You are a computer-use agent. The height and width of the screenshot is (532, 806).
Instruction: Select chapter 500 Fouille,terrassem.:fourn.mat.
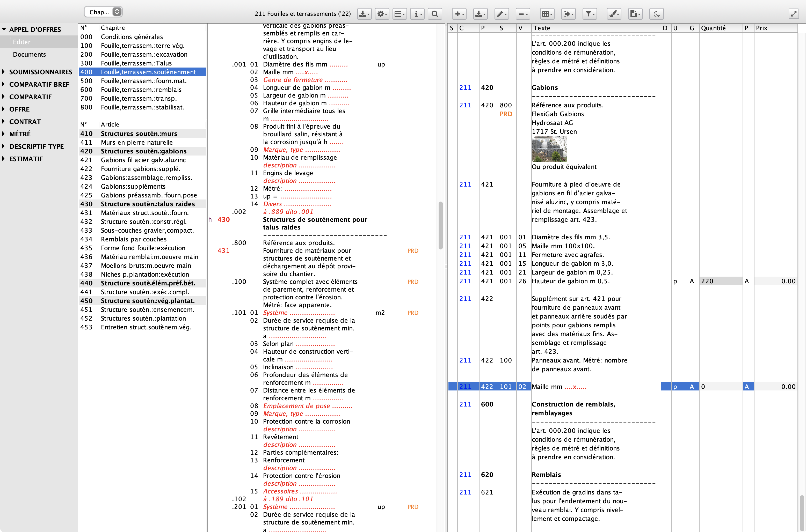click(x=142, y=81)
